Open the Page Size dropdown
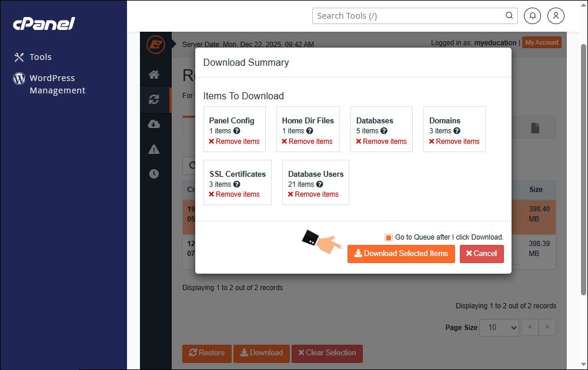Viewport: 588px width, 370px height. (x=499, y=327)
